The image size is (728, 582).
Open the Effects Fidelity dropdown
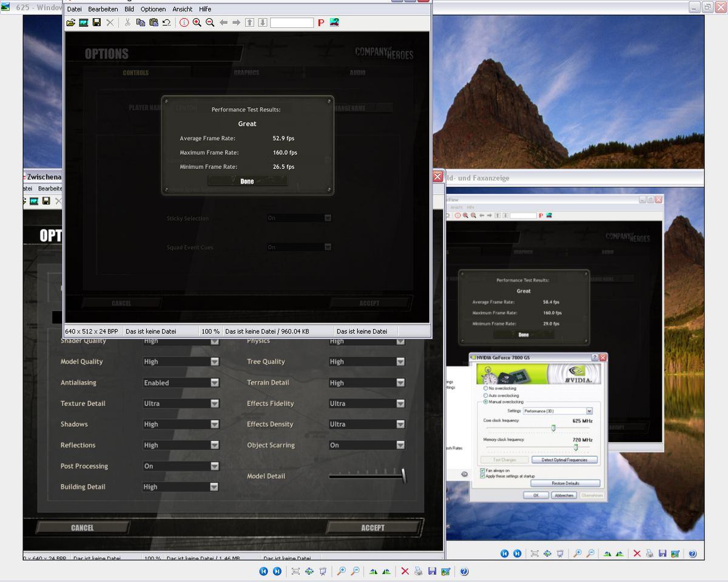(x=366, y=403)
